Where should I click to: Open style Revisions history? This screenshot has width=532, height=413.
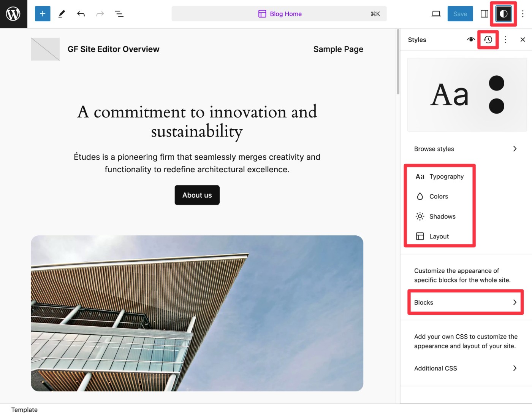488,40
